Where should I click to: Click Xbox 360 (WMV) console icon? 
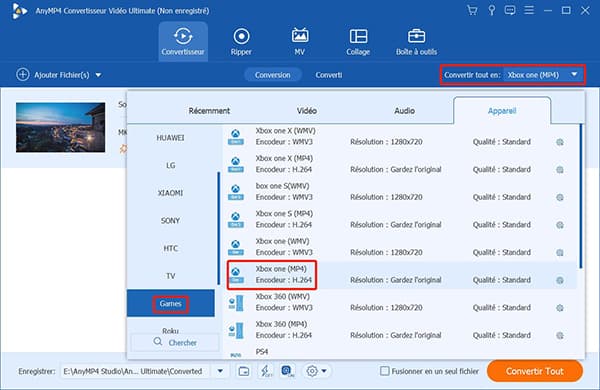[x=236, y=303]
